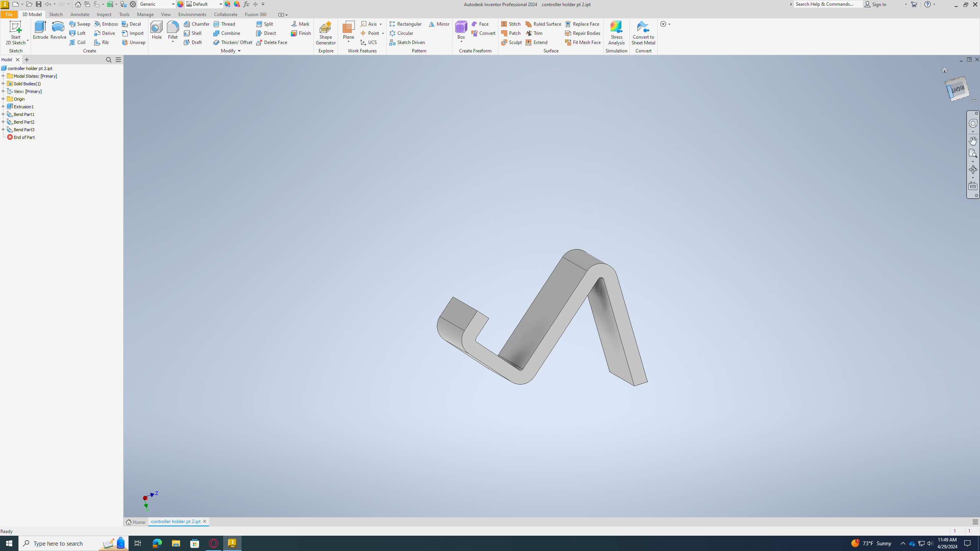Open the model browser options menu

click(118, 60)
